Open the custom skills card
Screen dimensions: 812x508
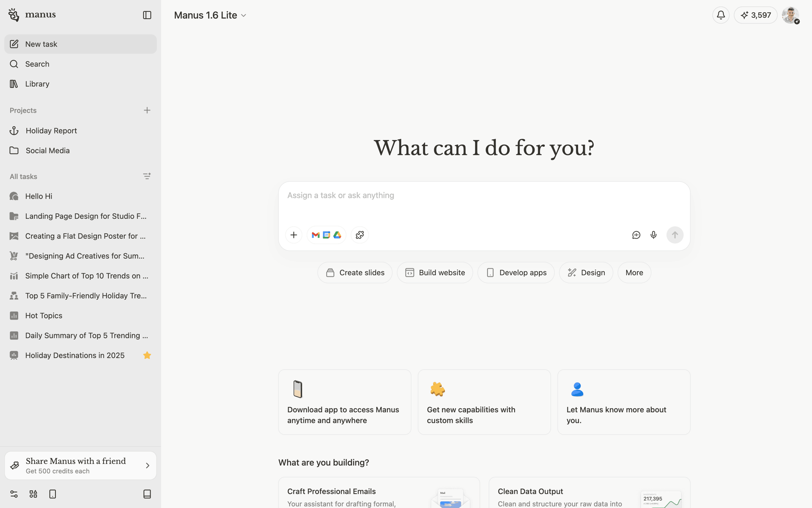click(484, 402)
